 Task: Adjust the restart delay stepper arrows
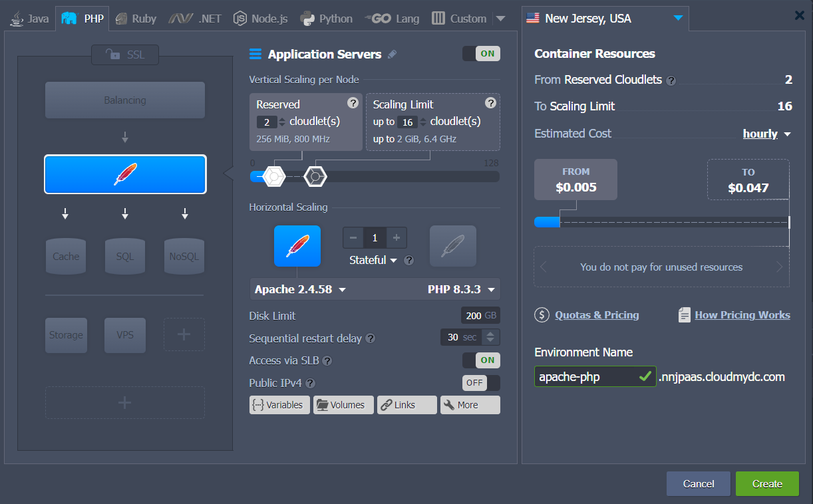tap(491, 337)
